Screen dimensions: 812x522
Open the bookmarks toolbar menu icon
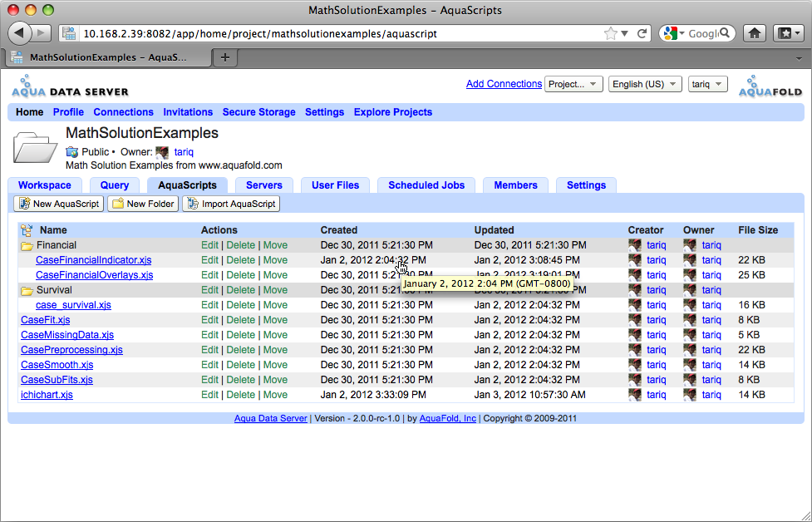[x=789, y=33]
